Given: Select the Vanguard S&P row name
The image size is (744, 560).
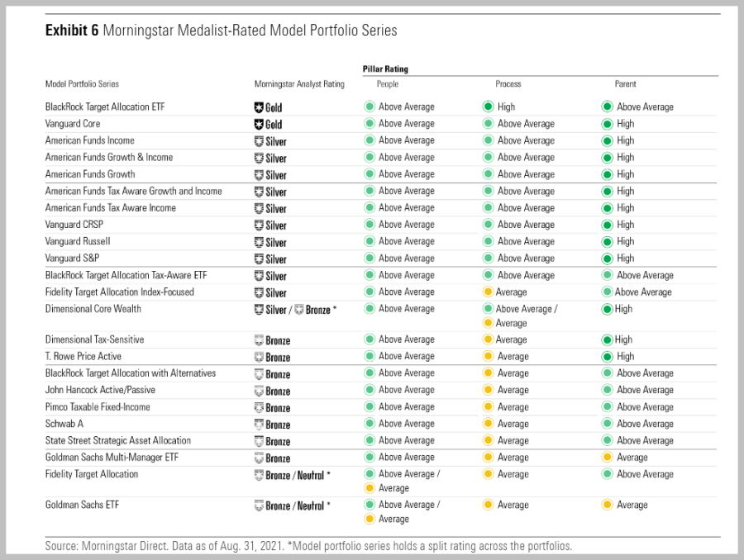Looking at the screenshot, I should pos(72,258).
